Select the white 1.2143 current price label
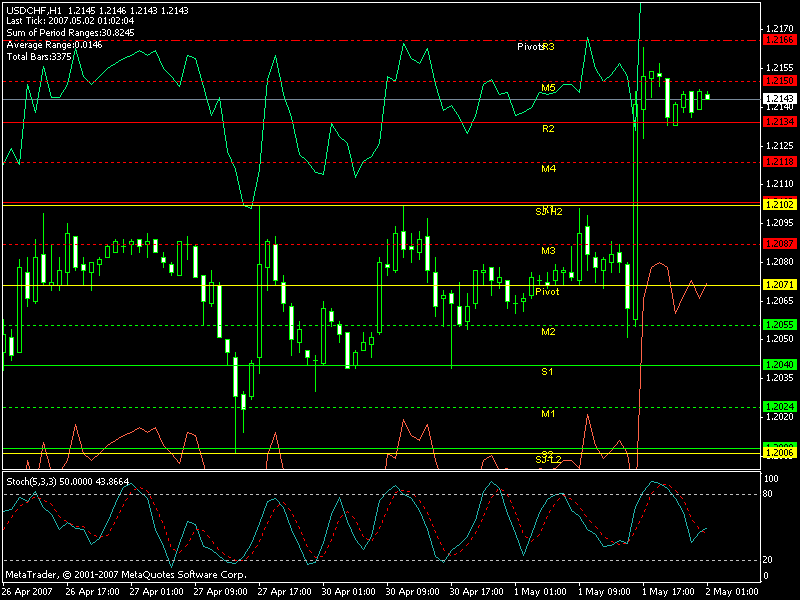This screenshot has height=600, width=800. (779, 99)
